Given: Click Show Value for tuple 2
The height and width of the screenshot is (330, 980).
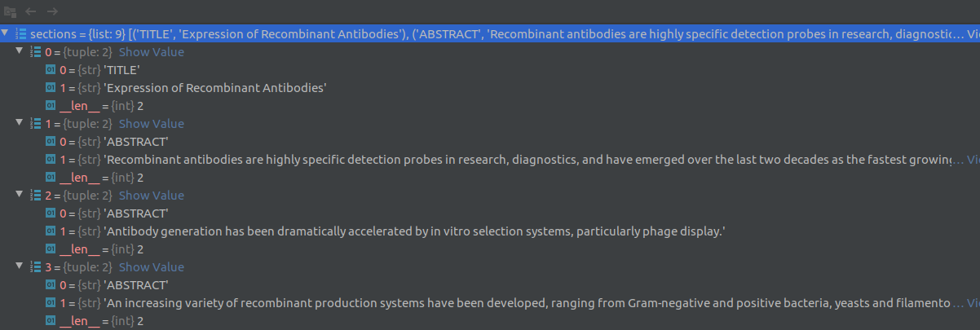Looking at the screenshot, I should point(152,196).
